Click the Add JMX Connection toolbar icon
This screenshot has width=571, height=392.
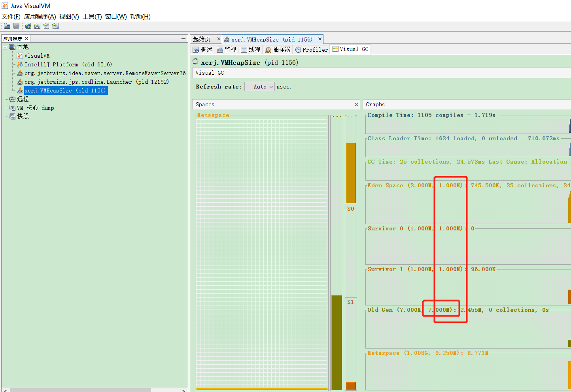(x=37, y=26)
